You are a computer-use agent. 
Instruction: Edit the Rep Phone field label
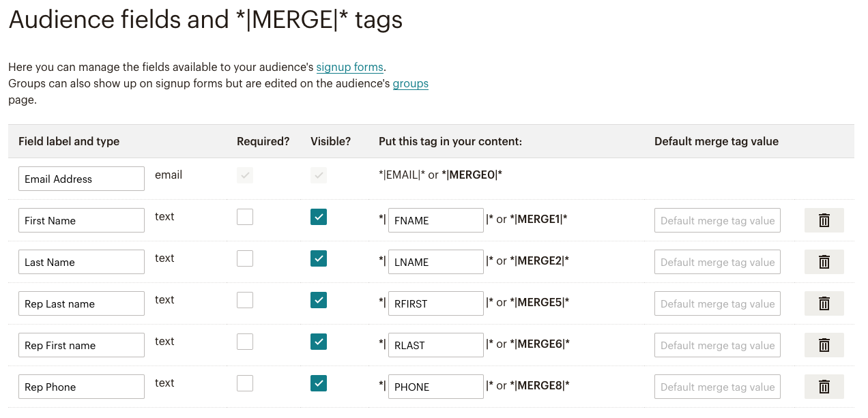(x=81, y=387)
